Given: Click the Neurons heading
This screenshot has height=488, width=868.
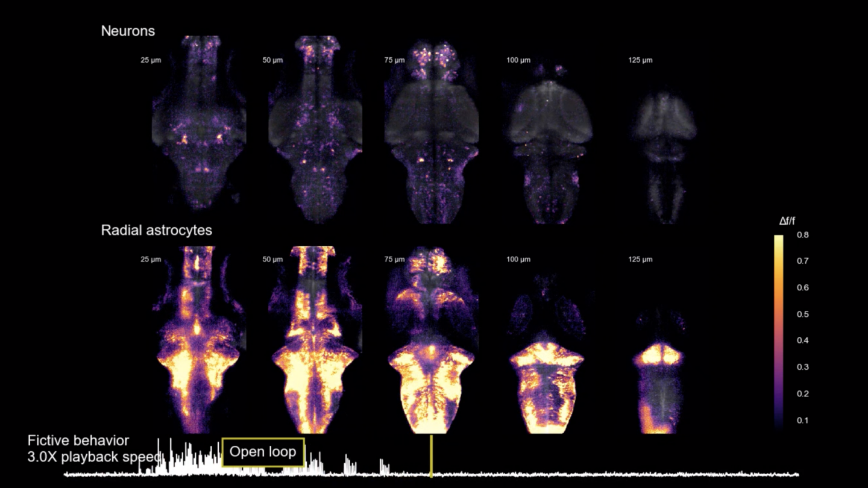Looking at the screenshot, I should 128,31.
